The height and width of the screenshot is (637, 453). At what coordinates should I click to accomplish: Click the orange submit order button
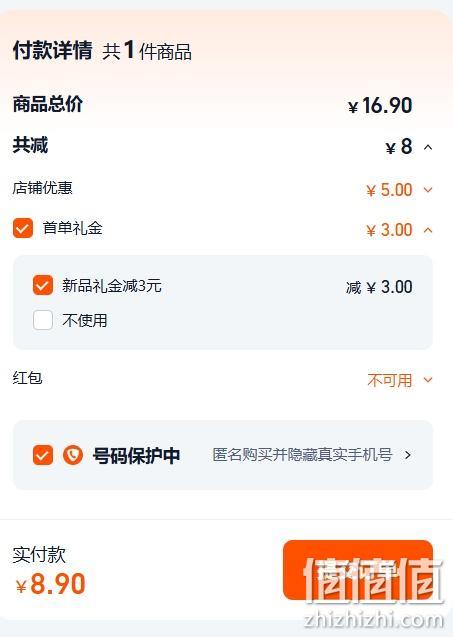coord(358,570)
